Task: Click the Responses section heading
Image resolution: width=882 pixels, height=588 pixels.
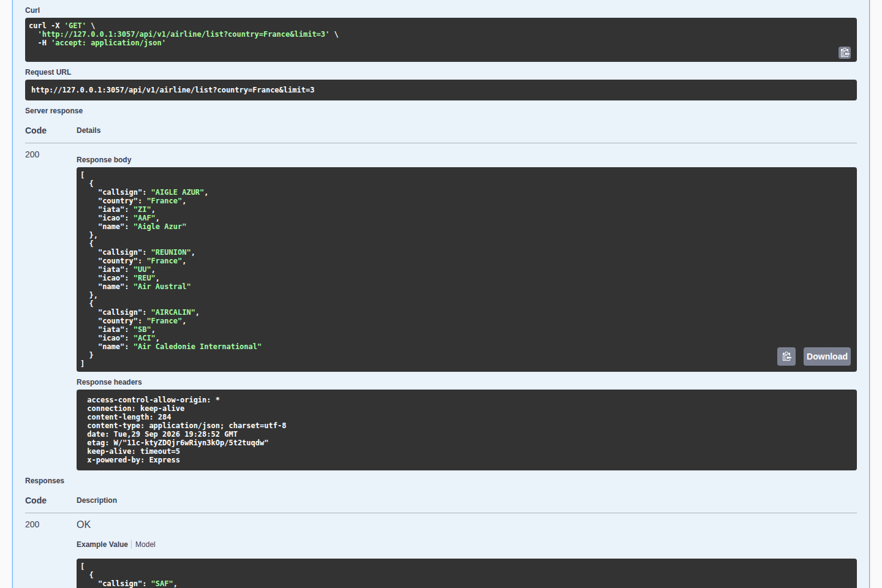Action: pos(45,481)
